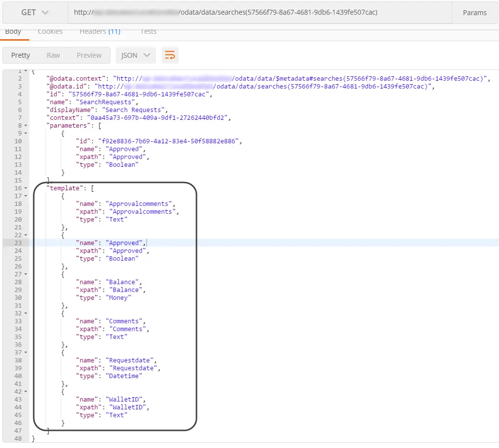This screenshot has height=448, width=499.
Task: Click the @odata.context metadata URL link
Action: click(300, 79)
